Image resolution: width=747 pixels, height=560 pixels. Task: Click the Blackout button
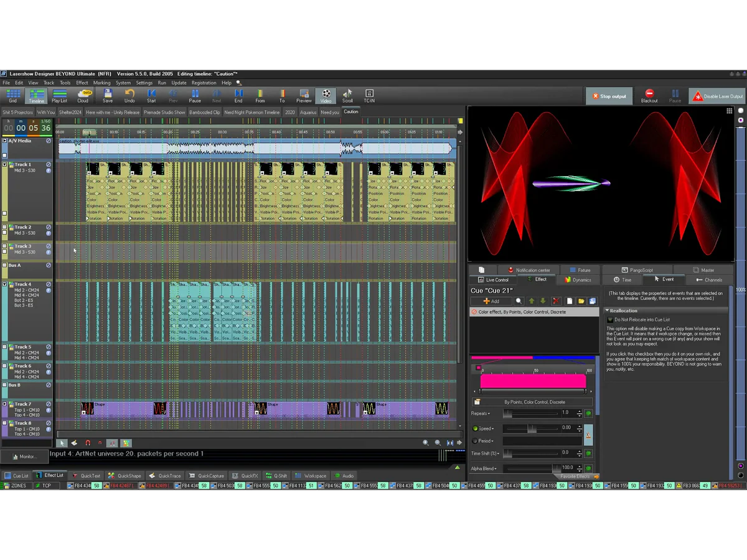(649, 96)
